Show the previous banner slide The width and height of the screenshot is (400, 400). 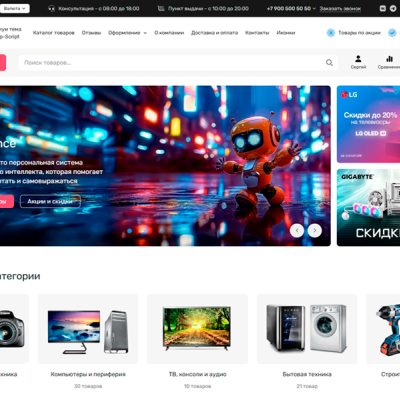point(297,231)
